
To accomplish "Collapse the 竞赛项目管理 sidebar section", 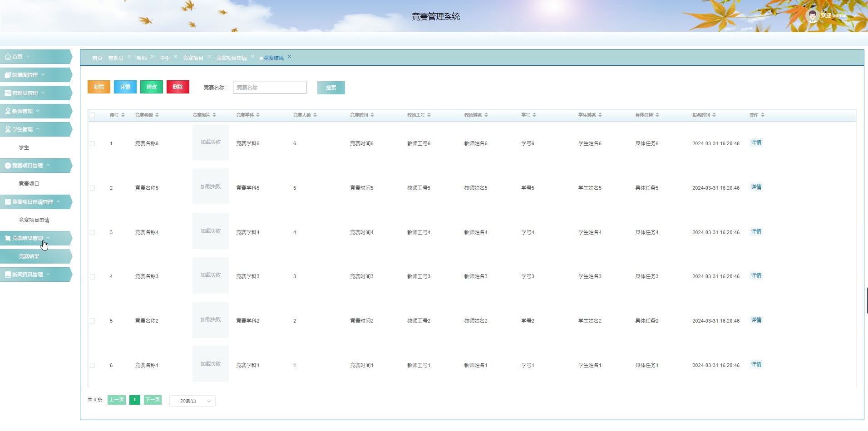I will pos(48,166).
